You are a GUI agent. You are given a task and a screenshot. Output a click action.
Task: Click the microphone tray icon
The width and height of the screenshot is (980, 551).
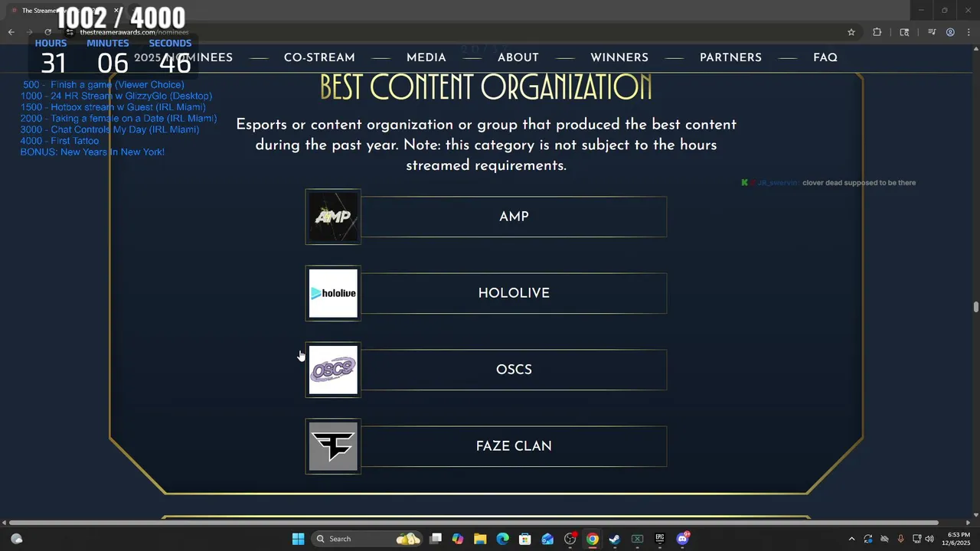pyautogui.click(x=900, y=539)
